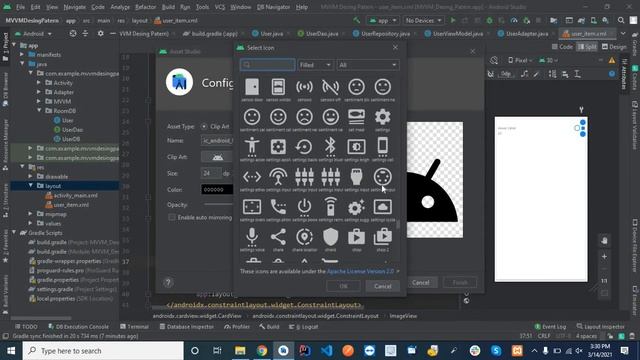This screenshot has width=640, height=360.
Task: Select the set meal icon
Action: pyautogui.click(x=356, y=117)
